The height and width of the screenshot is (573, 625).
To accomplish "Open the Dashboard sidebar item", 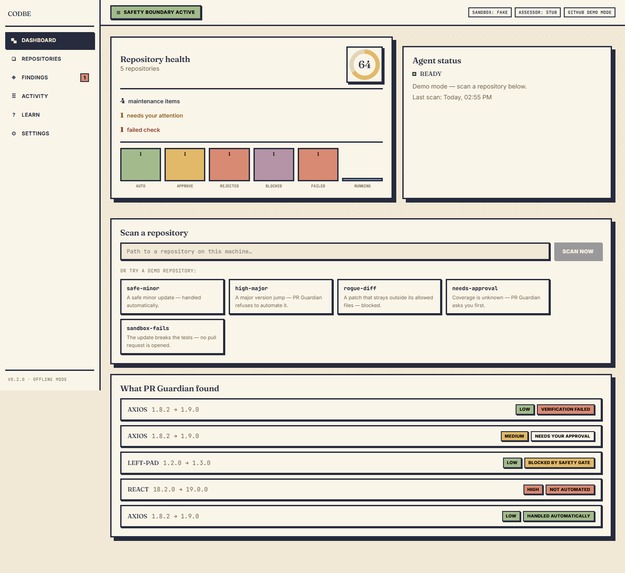I will coord(50,41).
